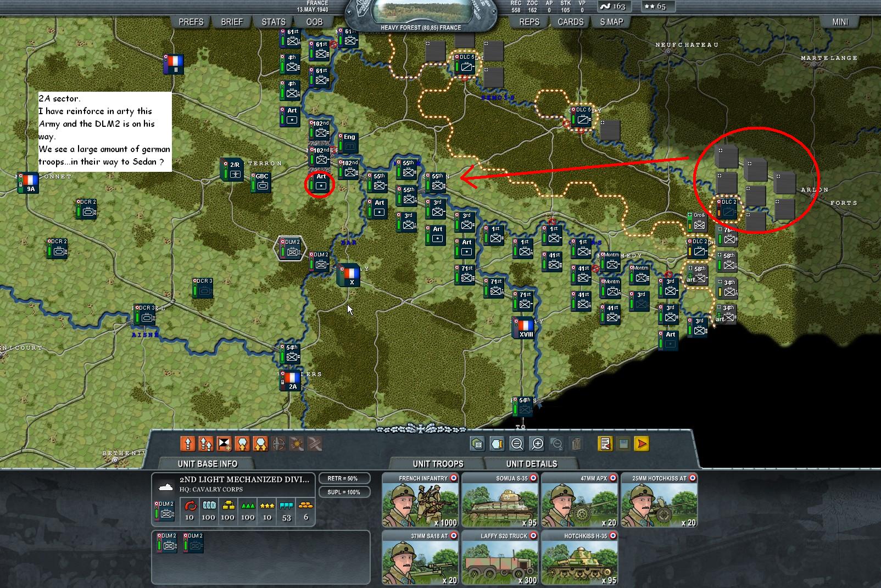Click the 163 political points counter
The height and width of the screenshot is (588, 881).
click(614, 7)
